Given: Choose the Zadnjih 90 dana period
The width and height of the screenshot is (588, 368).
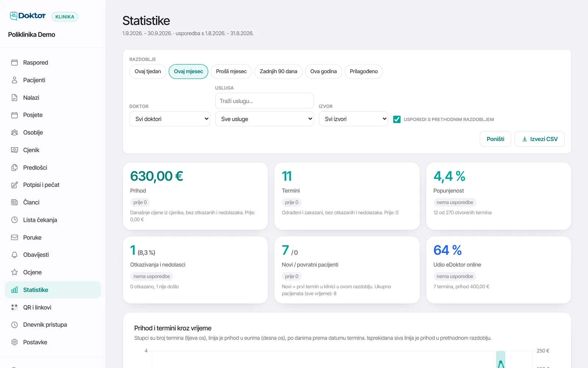Looking at the screenshot, I should 279,71.
